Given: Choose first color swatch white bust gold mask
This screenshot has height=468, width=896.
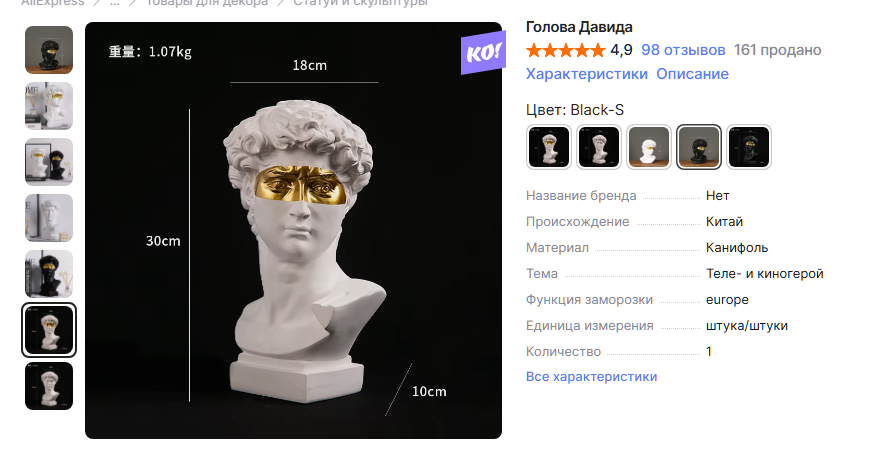Looking at the screenshot, I should [x=549, y=147].
